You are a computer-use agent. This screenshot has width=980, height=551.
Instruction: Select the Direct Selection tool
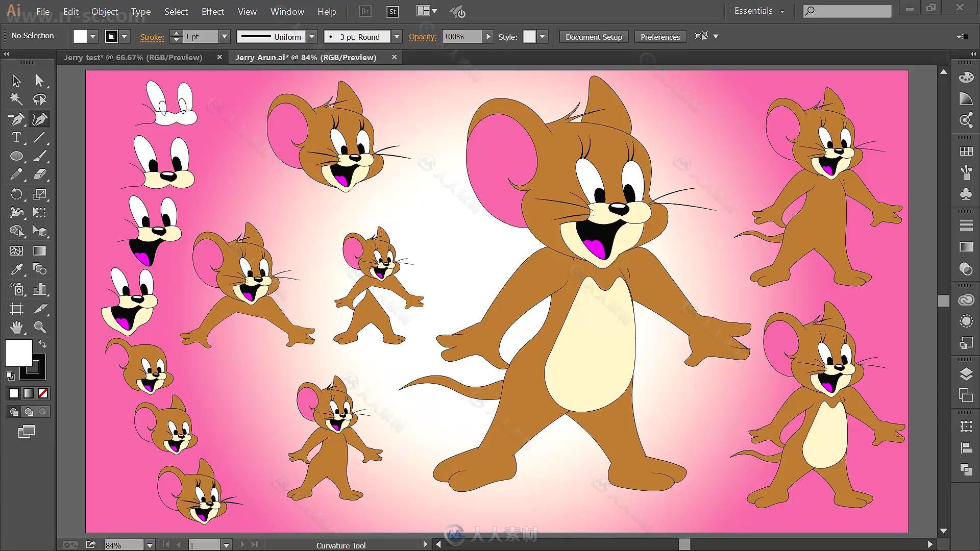coord(39,81)
